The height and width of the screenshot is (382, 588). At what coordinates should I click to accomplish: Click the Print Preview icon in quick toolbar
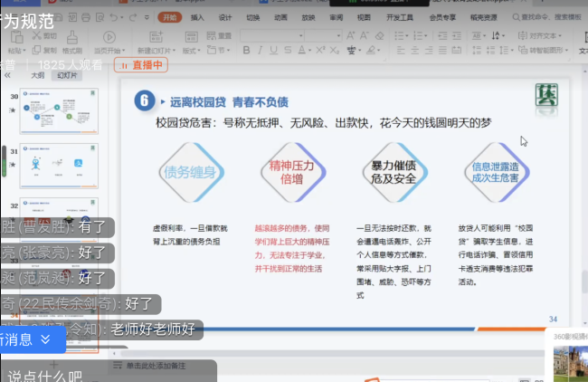[x=100, y=17]
